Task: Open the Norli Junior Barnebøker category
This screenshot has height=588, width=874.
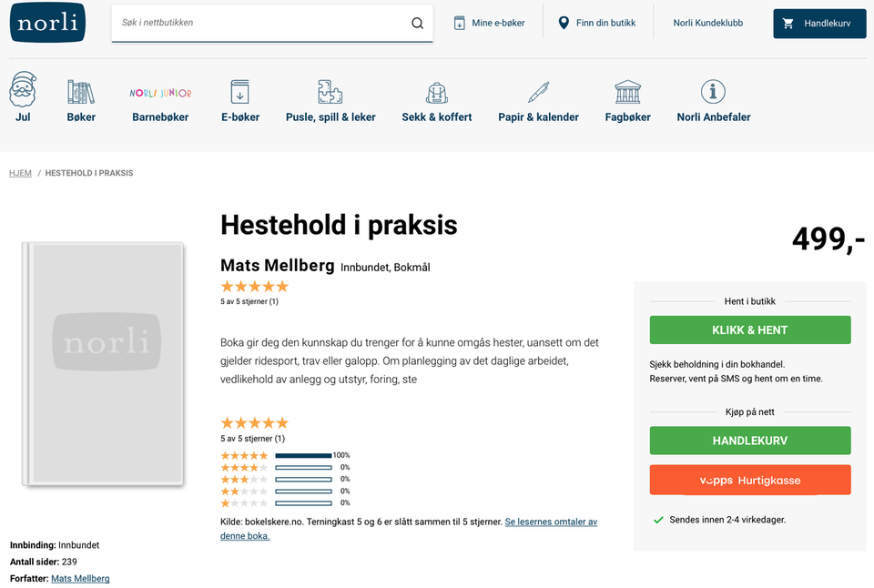Action: tap(160, 94)
